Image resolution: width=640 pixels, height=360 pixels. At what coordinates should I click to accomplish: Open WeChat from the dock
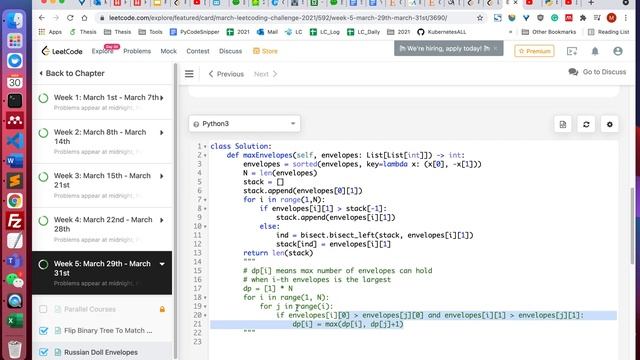(15, 281)
